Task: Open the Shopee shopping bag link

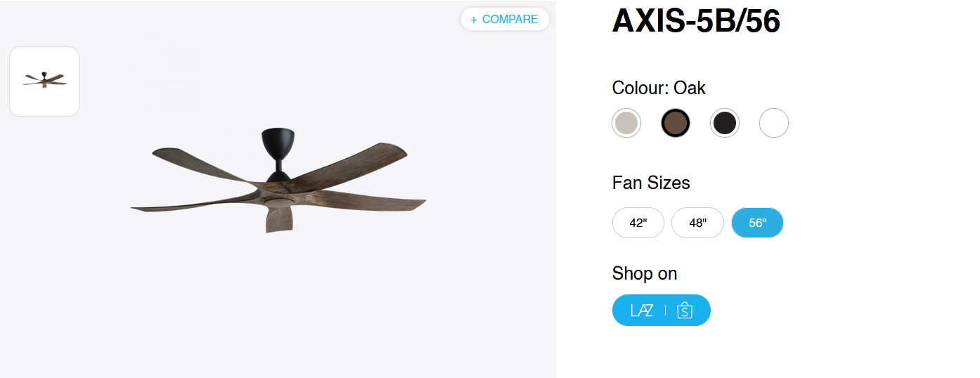Action: coord(685,311)
